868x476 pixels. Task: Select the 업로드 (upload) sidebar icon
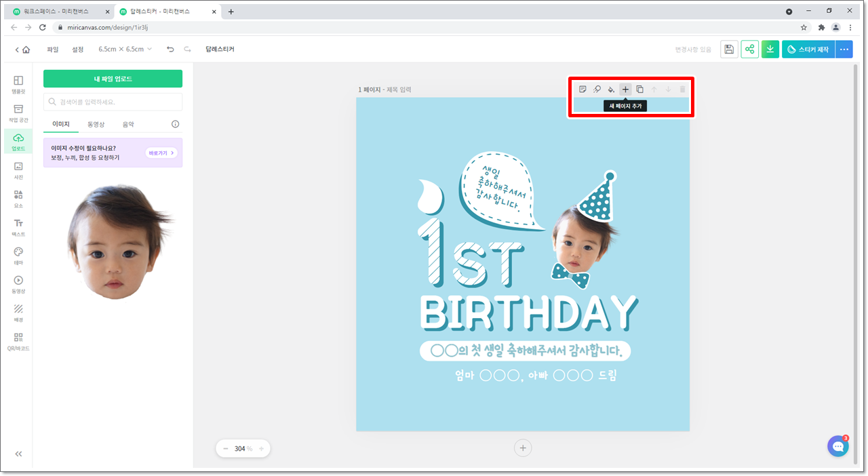[x=18, y=141]
